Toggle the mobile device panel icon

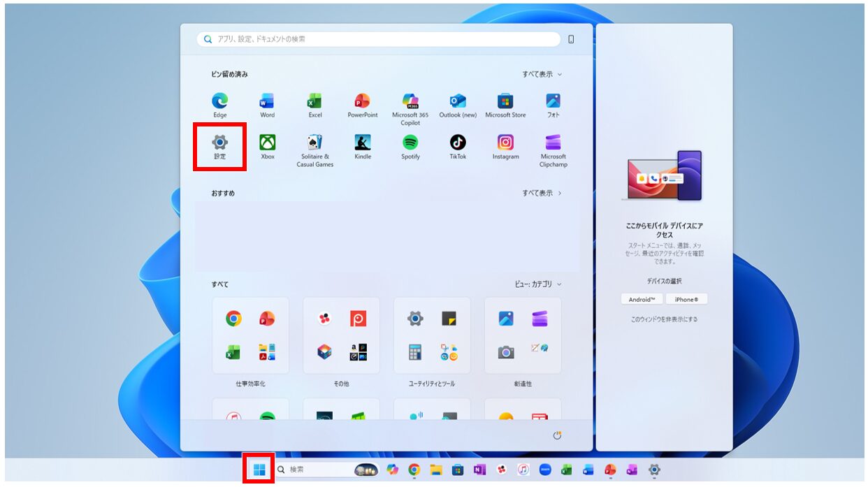[x=571, y=39]
